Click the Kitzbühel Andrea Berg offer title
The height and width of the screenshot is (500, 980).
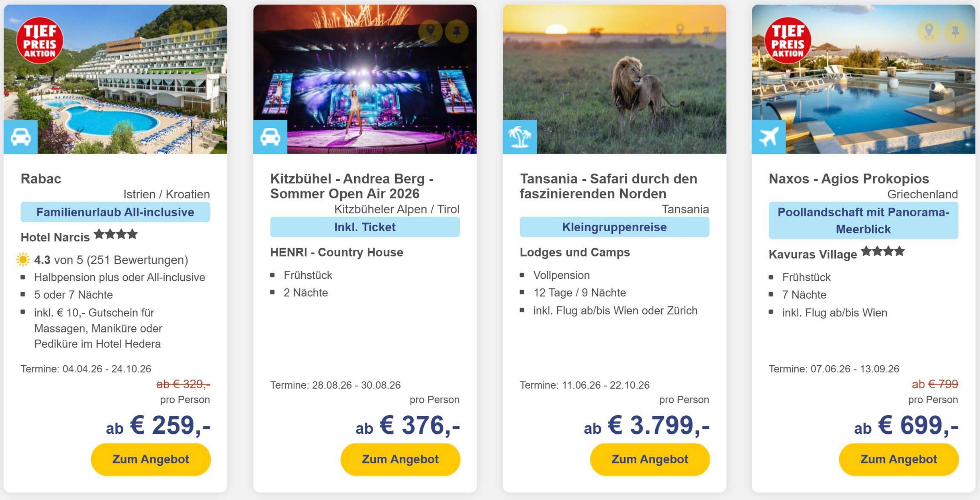coord(352,186)
